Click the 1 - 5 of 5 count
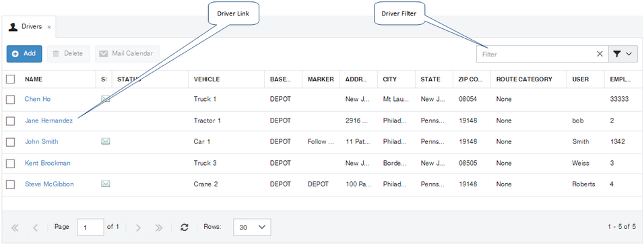The image size is (644, 245). click(x=622, y=227)
